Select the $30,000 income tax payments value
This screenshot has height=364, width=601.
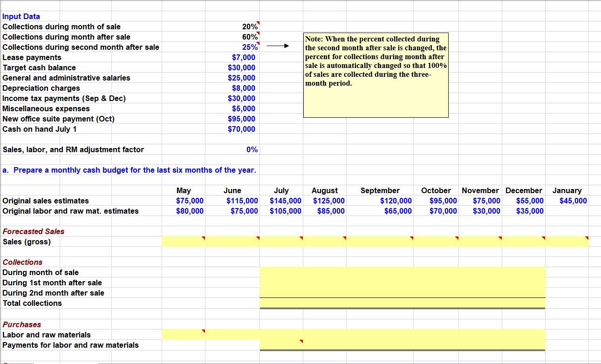tap(241, 98)
